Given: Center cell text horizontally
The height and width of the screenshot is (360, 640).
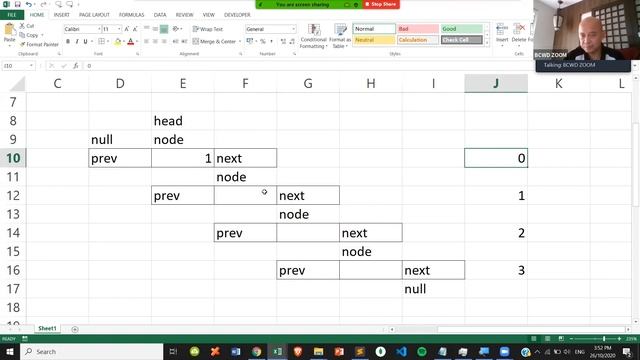Looking at the screenshot, I should 155,41.
